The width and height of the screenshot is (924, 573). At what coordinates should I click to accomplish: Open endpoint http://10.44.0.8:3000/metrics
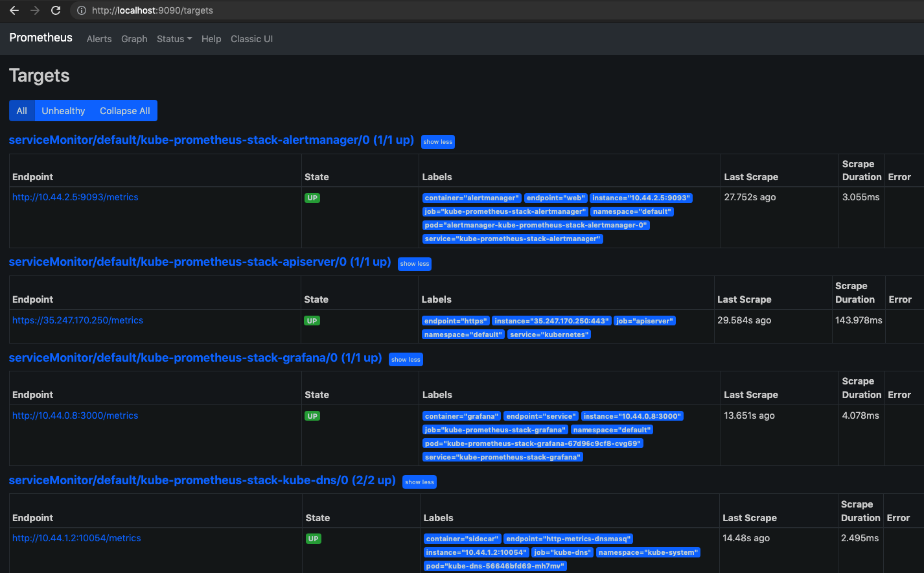[75, 415]
